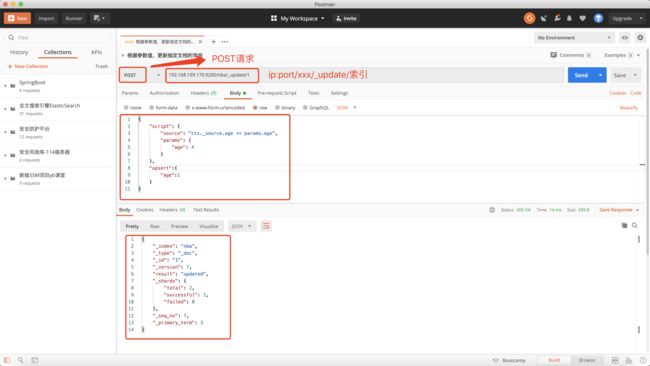Open a new request tab with plus
This screenshot has width=650, height=366.
213,42
